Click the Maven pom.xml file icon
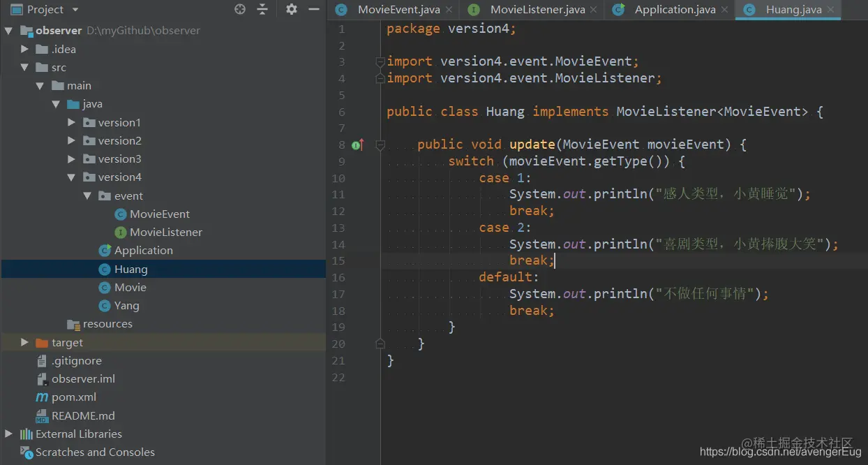 (42, 397)
